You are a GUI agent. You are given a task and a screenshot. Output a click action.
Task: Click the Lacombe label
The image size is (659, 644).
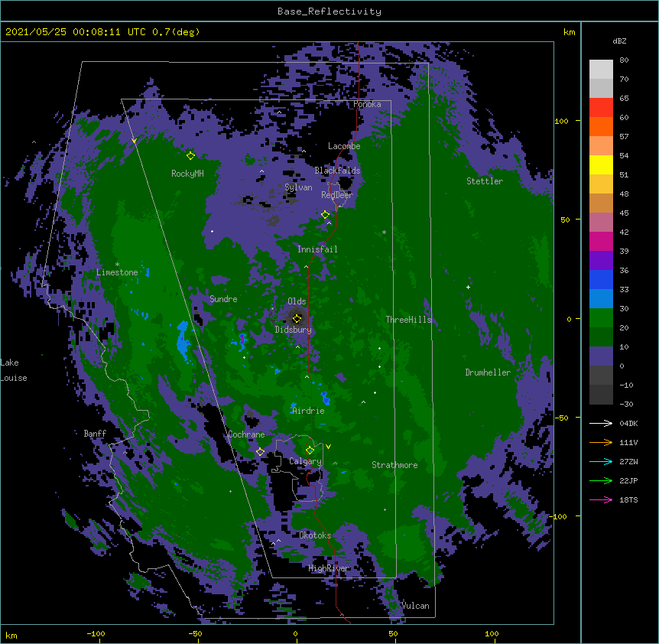point(344,146)
